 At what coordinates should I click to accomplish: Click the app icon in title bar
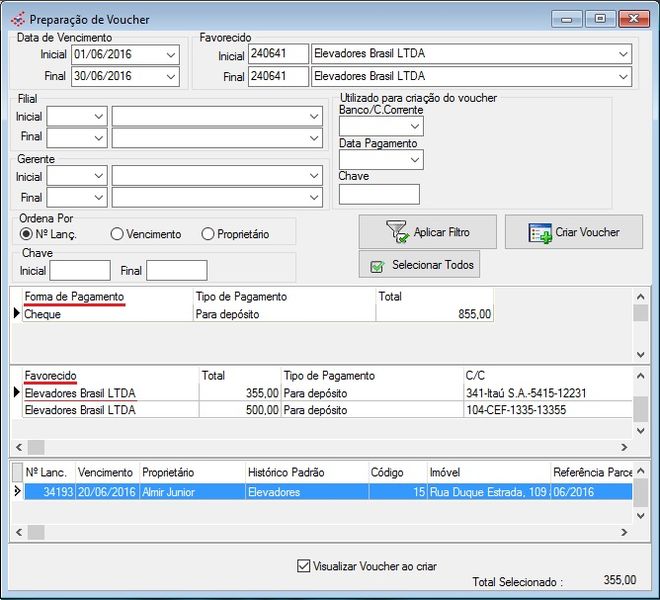coord(18,19)
